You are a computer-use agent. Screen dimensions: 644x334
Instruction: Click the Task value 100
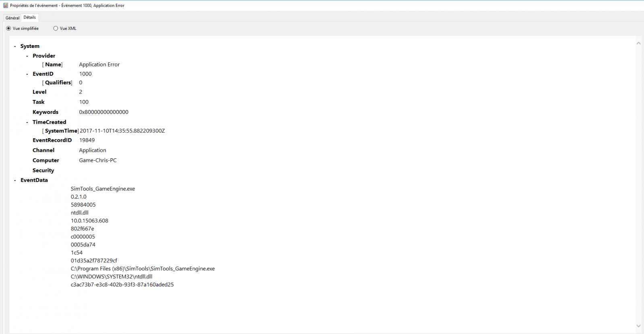pyautogui.click(x=84, y=102)
